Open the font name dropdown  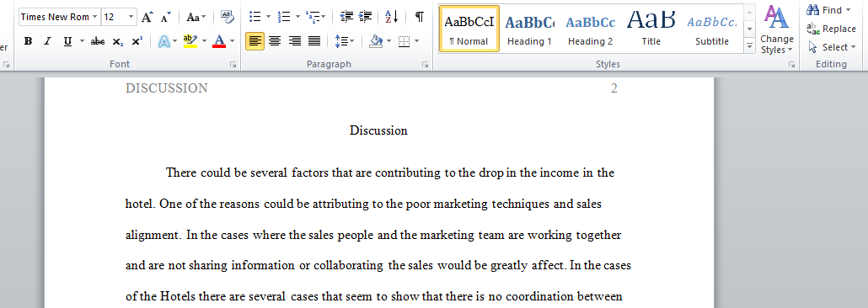click(95, 17)
